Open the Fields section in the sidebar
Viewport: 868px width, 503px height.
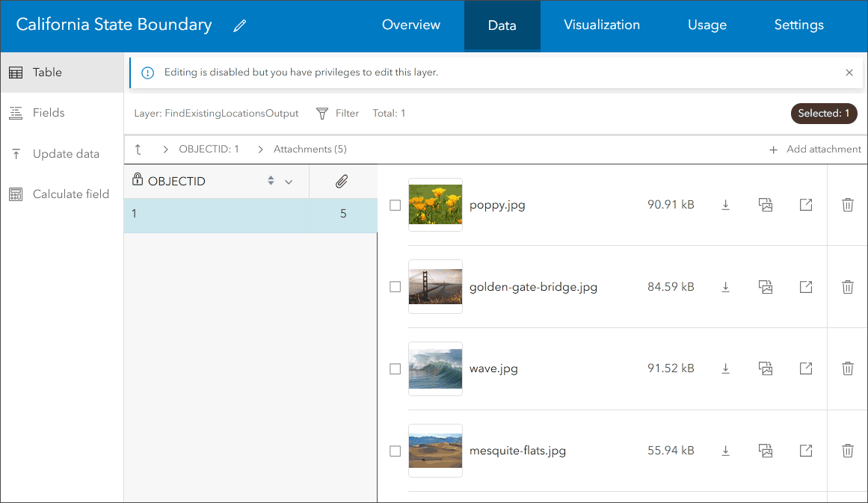[x=49, y=113]
